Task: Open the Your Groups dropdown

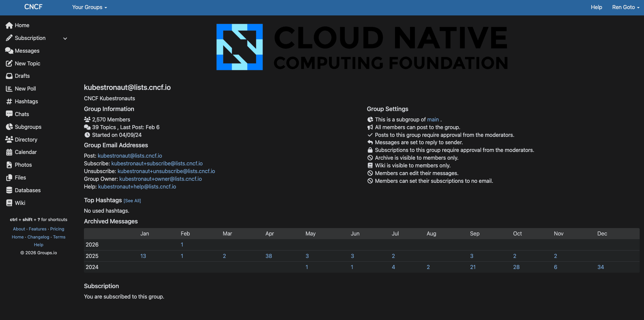Action: click(90, 7)
